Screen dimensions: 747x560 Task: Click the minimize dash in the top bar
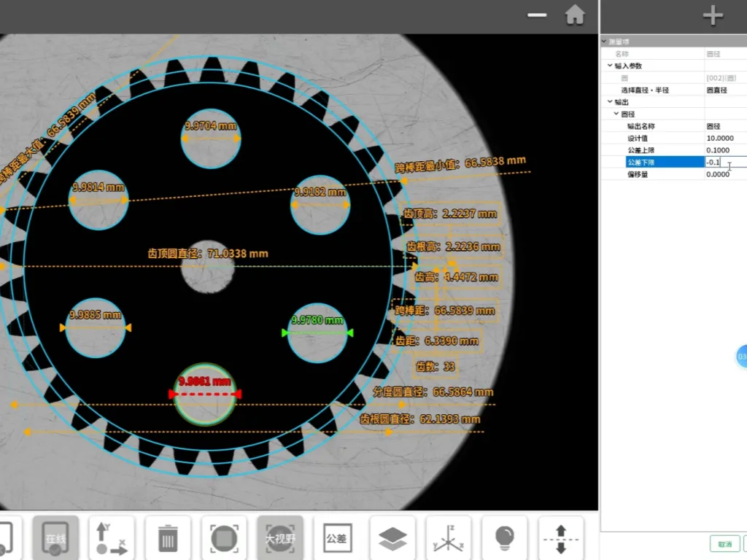pos(537,15)
